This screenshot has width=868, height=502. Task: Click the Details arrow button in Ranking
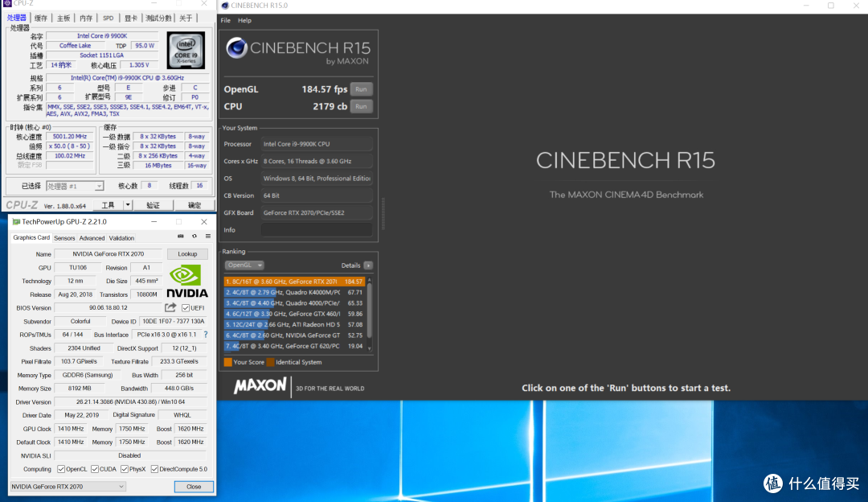[368, 265]
